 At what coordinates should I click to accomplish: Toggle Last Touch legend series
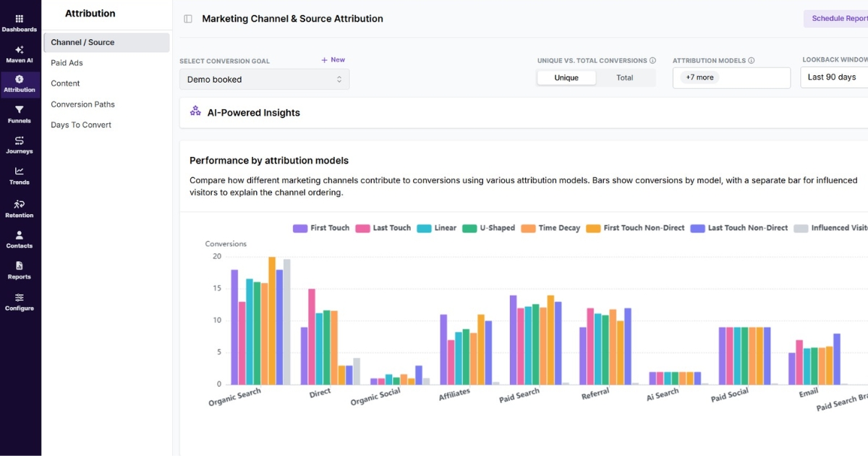(383, 228)
